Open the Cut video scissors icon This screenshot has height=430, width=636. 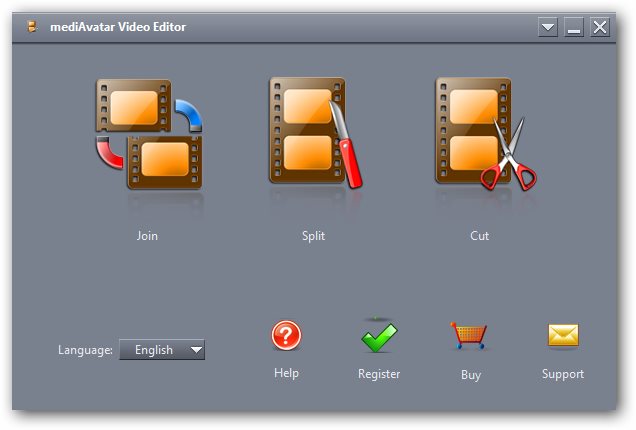coord(486,134)
